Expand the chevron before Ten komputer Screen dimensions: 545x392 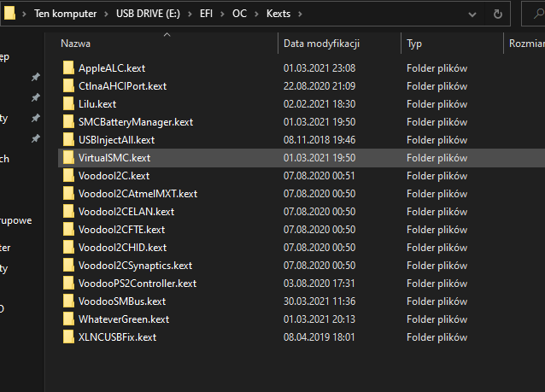click(x=24, y=14)
